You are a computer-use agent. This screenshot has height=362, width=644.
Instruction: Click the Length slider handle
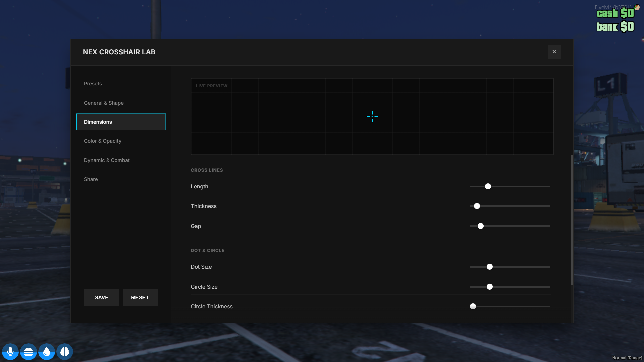[x=488, y=186]
